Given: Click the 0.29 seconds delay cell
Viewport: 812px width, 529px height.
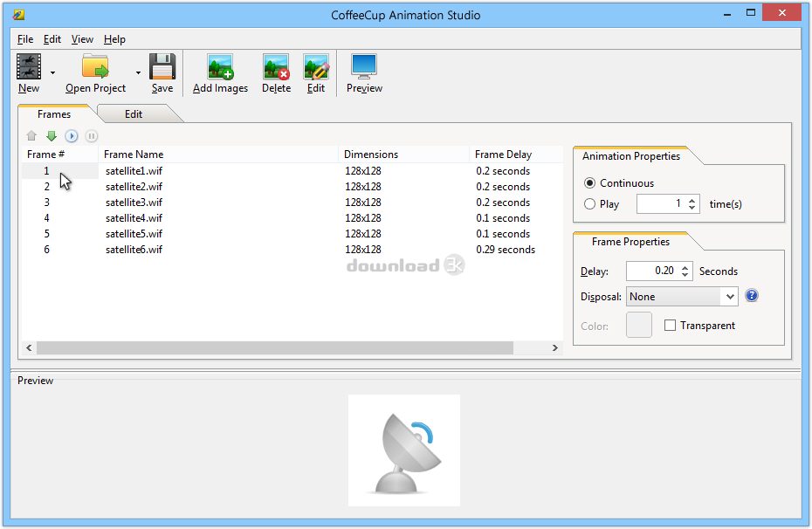Looking at the screenshot, I should pos(506,250).
